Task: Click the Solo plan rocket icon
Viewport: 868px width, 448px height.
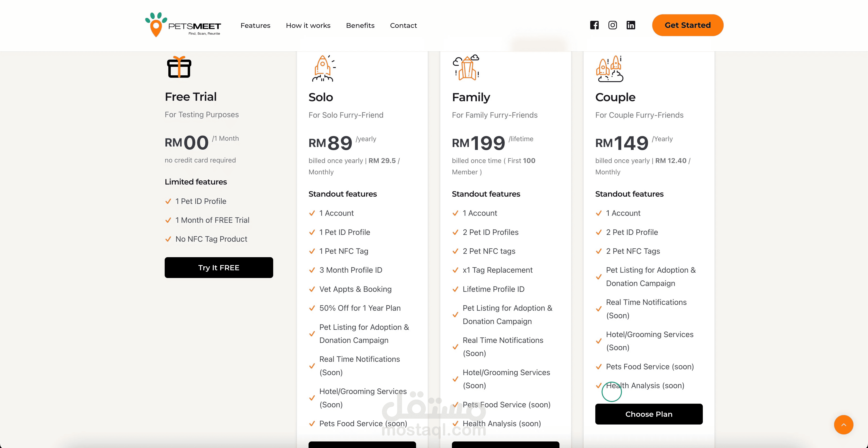Action: (324, 68)
